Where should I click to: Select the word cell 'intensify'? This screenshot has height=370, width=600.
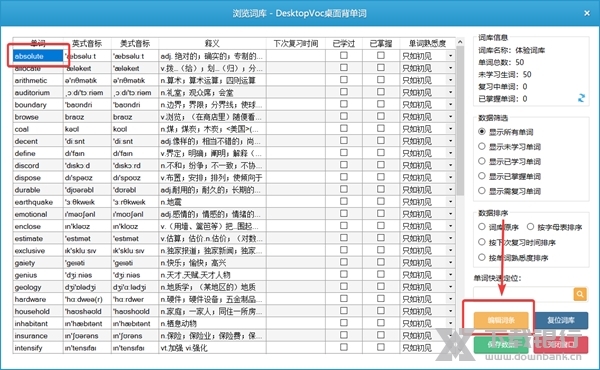[x=38, y=348]
